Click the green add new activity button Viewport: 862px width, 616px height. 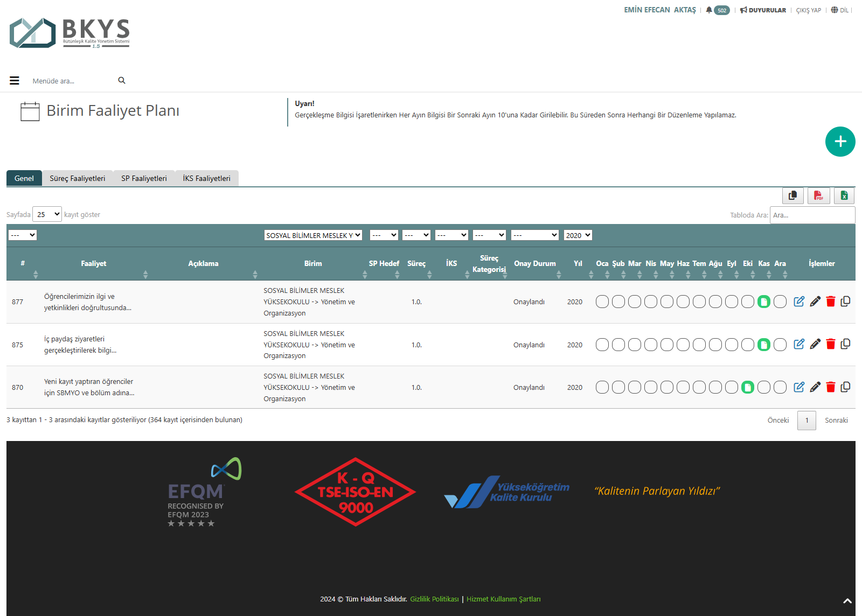click(x=840, y=142)
